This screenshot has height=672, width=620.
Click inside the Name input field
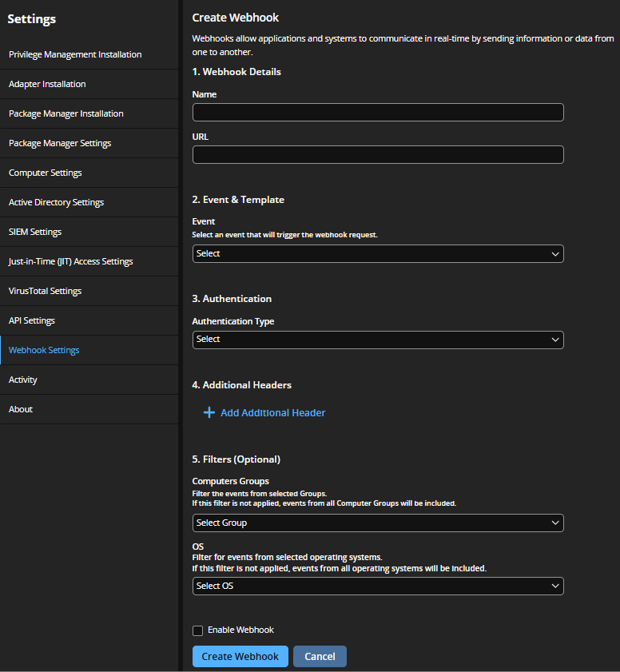(377, 112)
